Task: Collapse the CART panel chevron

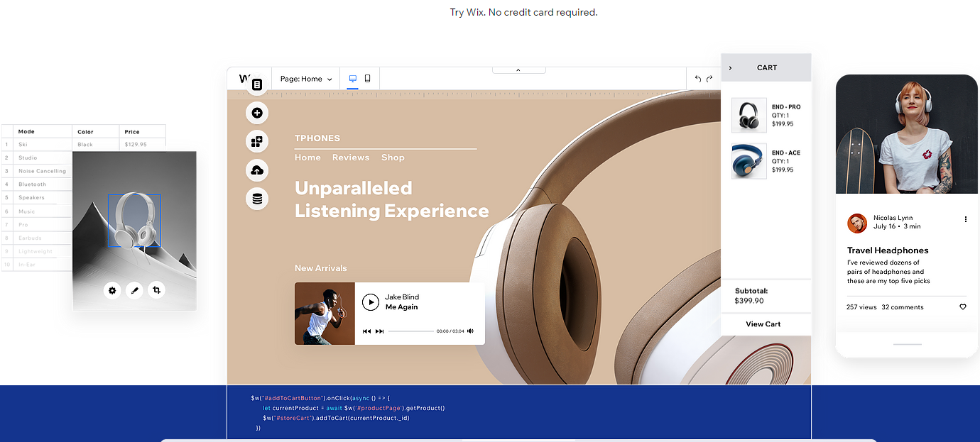Action: tap(730, 68)
